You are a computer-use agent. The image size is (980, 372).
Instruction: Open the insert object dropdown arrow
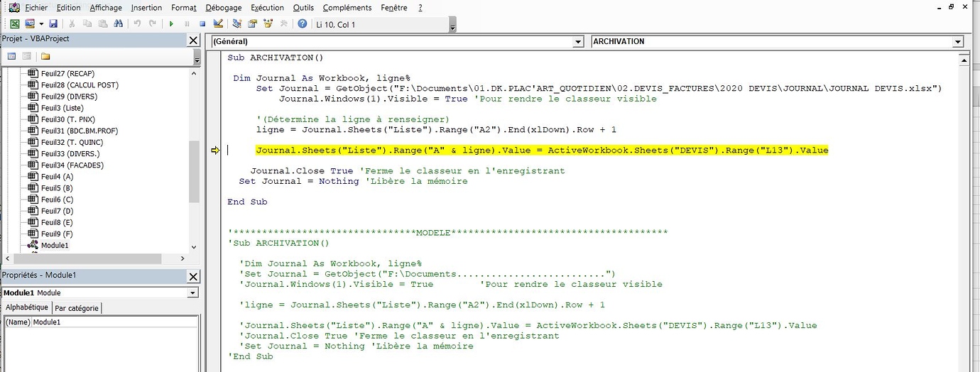pos(40,24)
